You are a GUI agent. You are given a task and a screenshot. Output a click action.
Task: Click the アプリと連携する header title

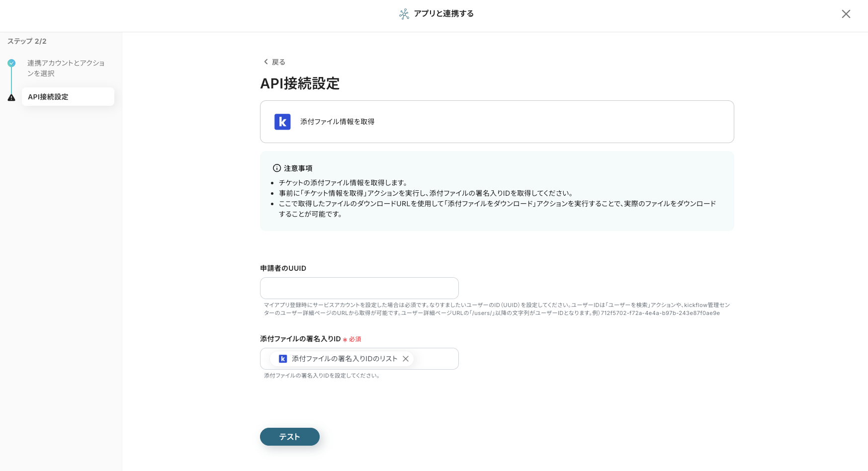coord(443,14)
